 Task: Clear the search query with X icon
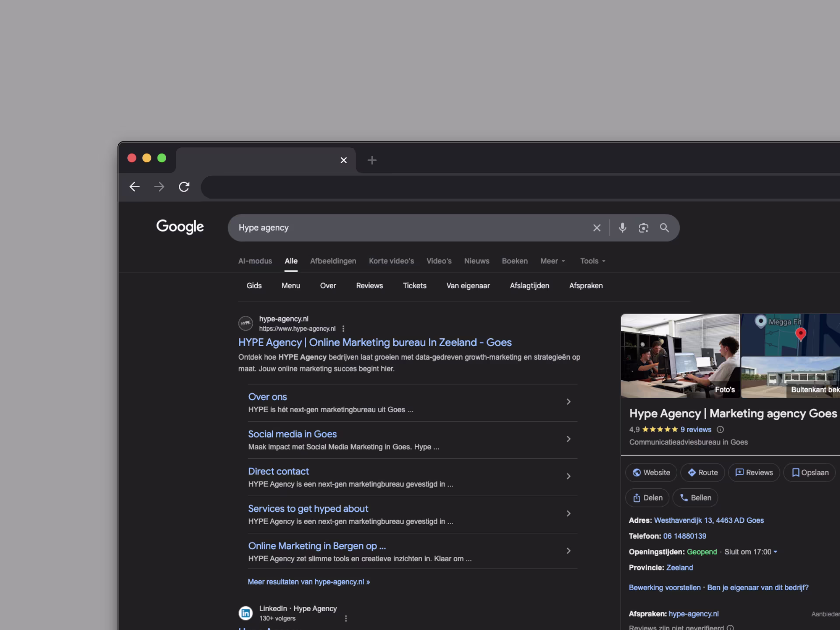coord(597,227)
